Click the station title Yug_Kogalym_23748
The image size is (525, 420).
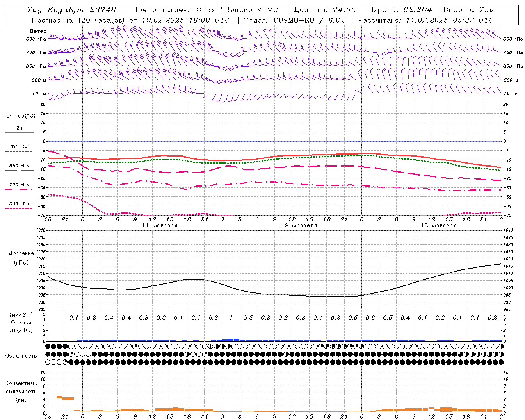71,9
